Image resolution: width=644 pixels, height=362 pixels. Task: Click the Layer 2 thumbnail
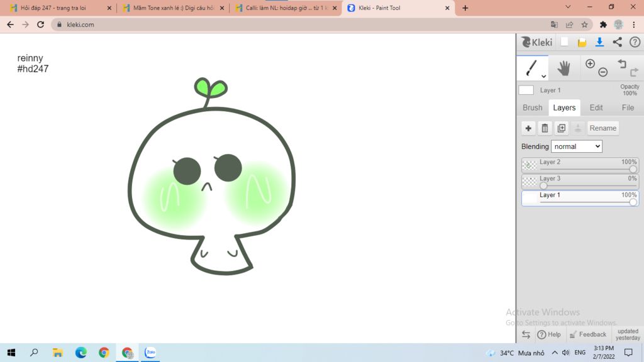pos(530,165)
